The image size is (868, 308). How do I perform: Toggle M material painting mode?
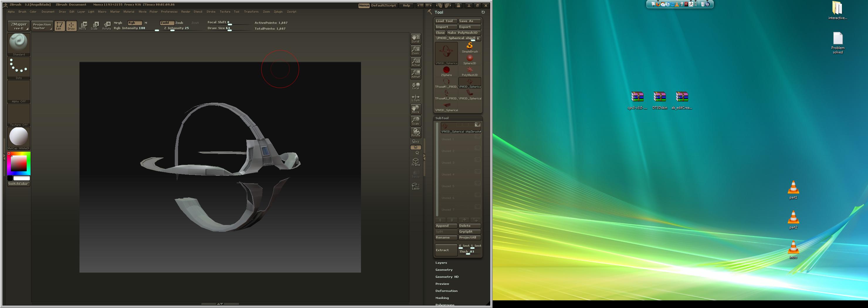[146, 23]
